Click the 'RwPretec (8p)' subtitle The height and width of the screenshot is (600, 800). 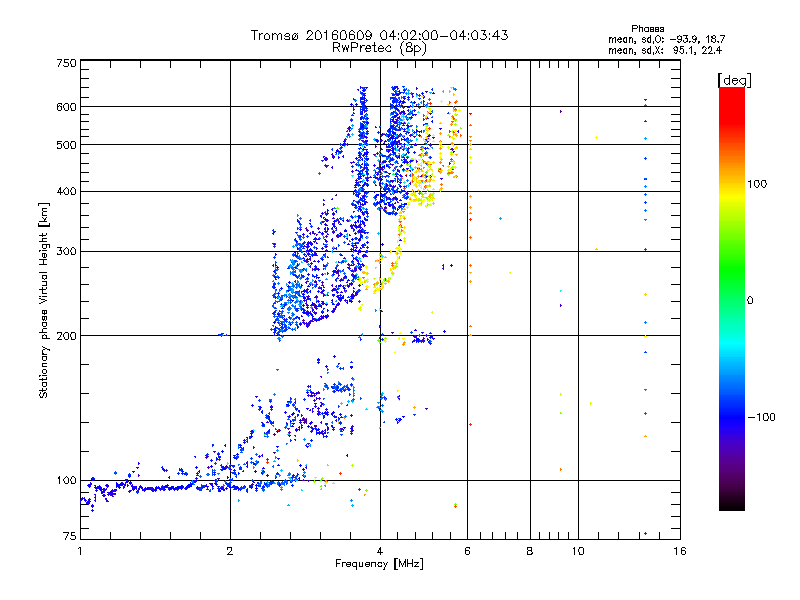click(x=379, y=48)
